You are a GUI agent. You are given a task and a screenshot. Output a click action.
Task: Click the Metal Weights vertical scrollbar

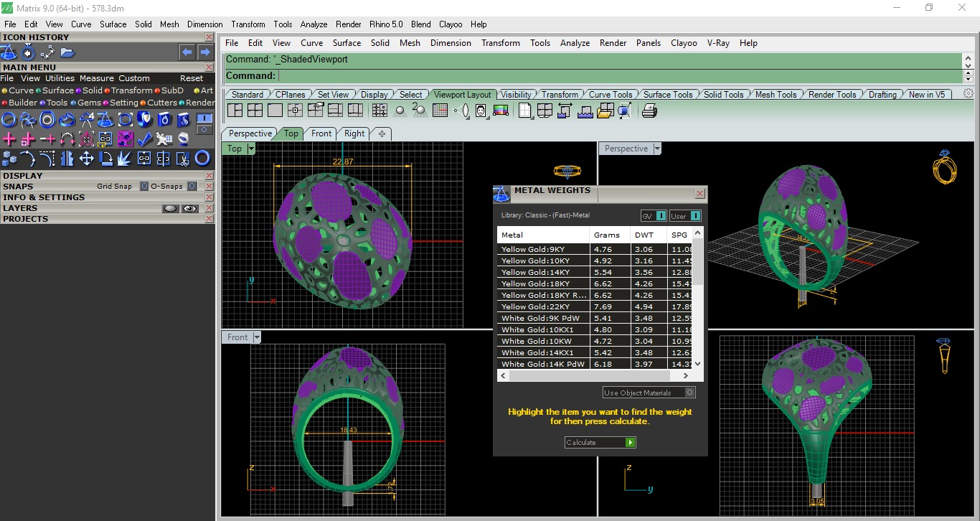pos(699,297)
